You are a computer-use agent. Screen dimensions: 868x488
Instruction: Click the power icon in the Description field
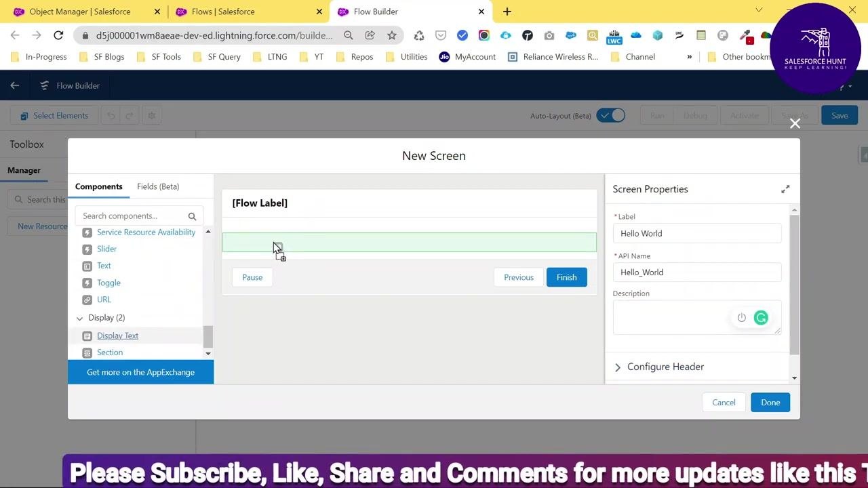click(741, 317)
